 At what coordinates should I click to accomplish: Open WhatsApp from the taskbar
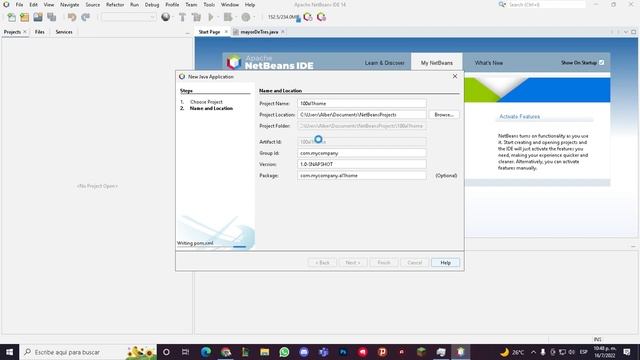click(284, 352)
